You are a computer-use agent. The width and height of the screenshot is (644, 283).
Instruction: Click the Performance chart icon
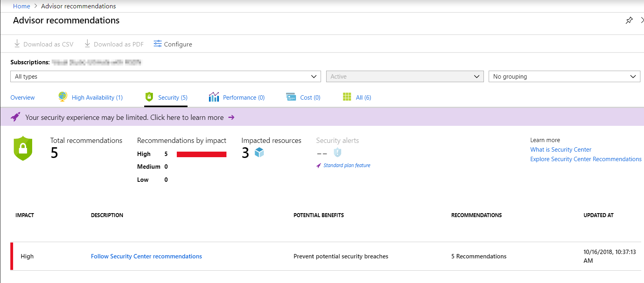[x=214, y=97]
